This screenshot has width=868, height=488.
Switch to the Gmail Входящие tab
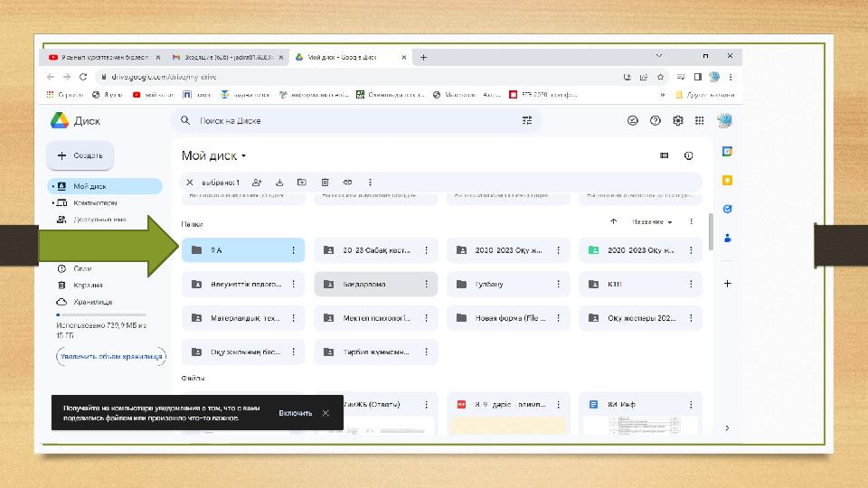coord(228,57)
